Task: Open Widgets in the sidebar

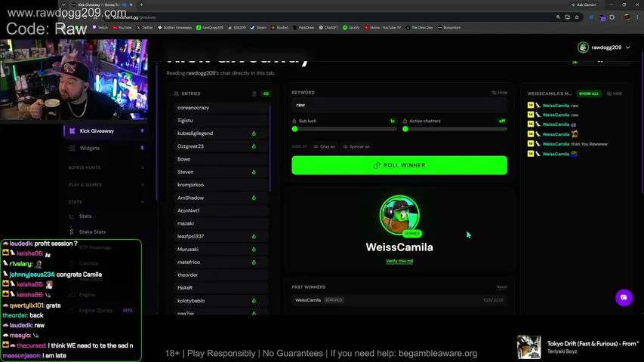Action: (x=105, y=148)
